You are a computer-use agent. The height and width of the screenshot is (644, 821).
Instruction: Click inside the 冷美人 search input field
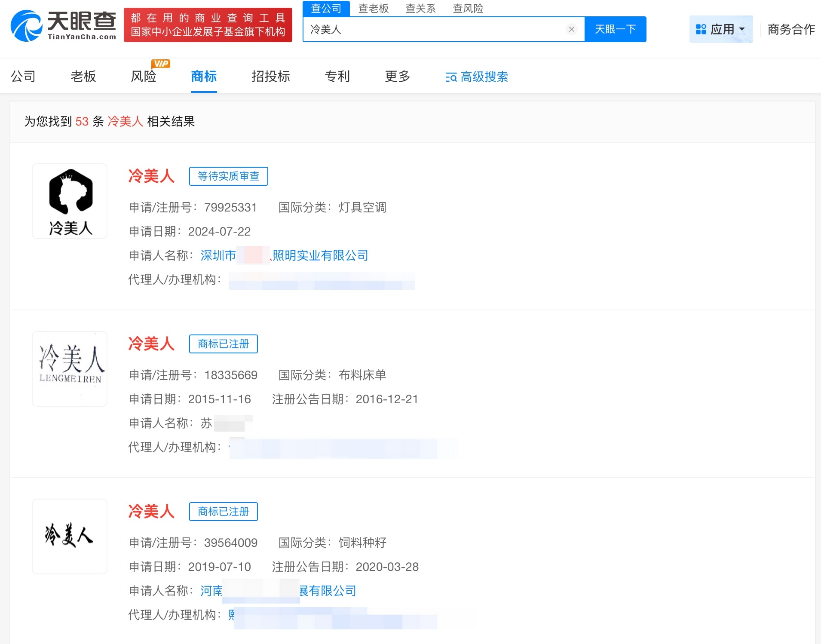coord(430,29)
